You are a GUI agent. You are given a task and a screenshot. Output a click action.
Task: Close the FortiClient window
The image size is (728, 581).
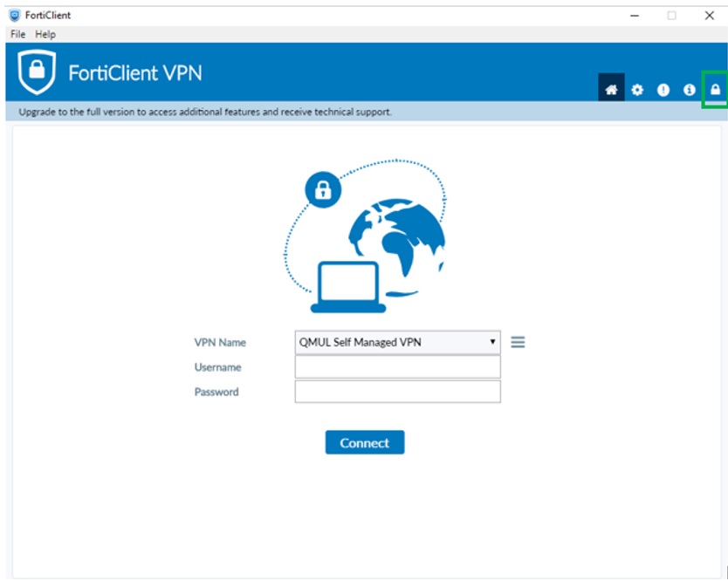[x=709, y=16]
